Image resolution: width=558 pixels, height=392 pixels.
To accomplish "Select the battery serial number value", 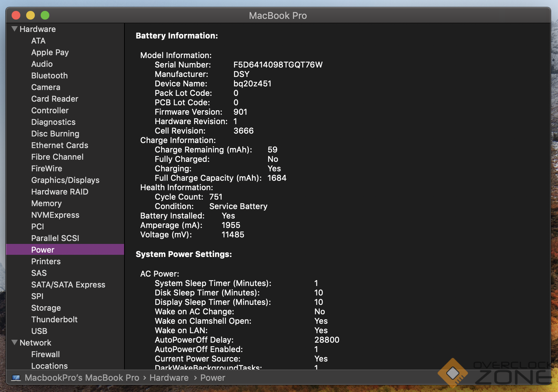I will [278, 65].
